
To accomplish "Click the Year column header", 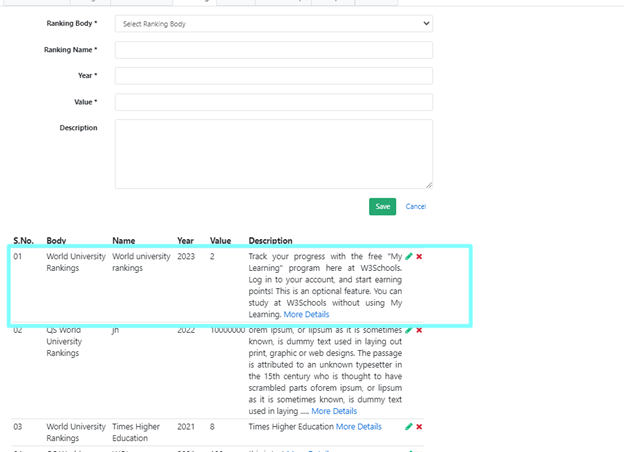I will 185,241.
